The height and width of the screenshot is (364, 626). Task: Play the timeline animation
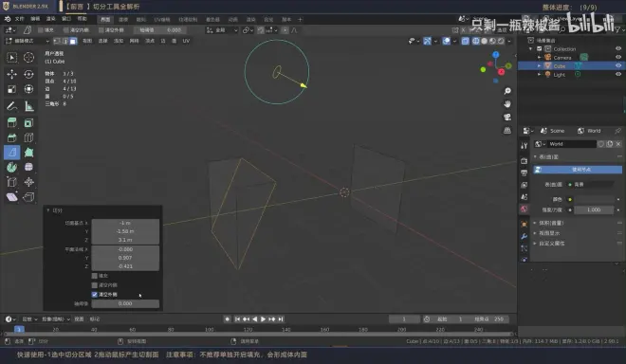(x=263, y=319)
